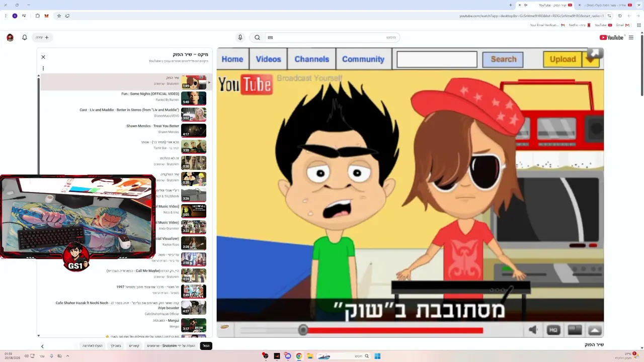Show hidden system tray icons
This screenshot has height=362, width=644.
coord(67,356)
